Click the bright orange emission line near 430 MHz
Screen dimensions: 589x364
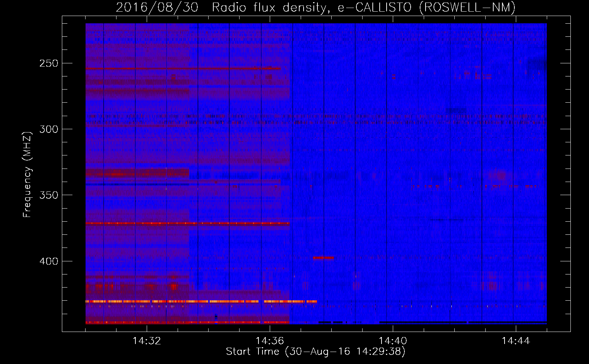pyautogui.click(x=201, y=301)
